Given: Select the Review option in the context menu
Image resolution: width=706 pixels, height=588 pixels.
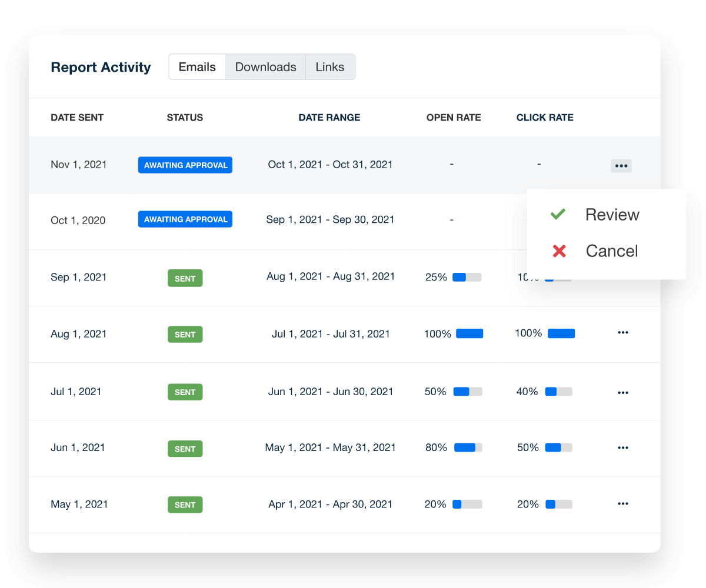Looking at the screenshot, I should (x=612, y=215).
